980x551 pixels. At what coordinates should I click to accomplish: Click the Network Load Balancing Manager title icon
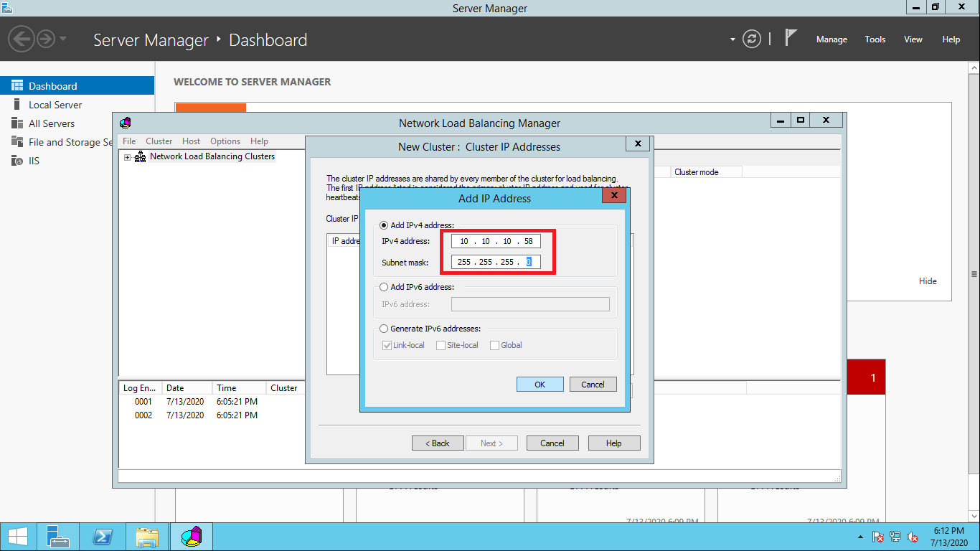coord(126,123)
